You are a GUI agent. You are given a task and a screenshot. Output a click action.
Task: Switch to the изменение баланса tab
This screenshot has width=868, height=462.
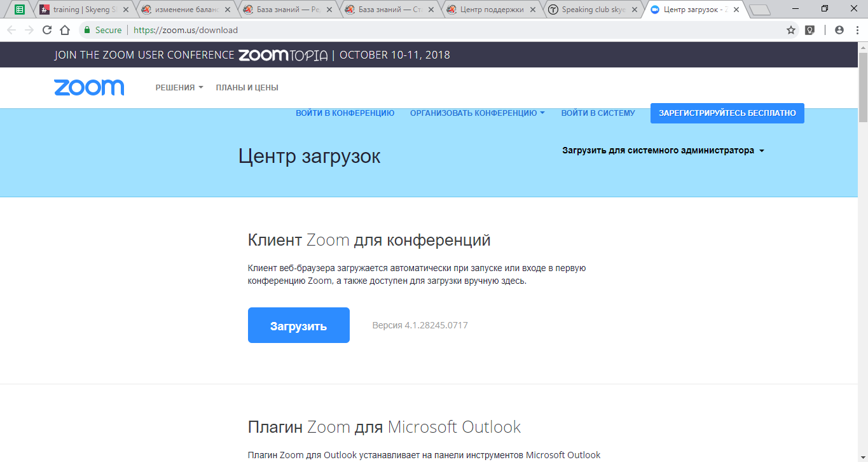pyautogui.click(x=186, y=10)
